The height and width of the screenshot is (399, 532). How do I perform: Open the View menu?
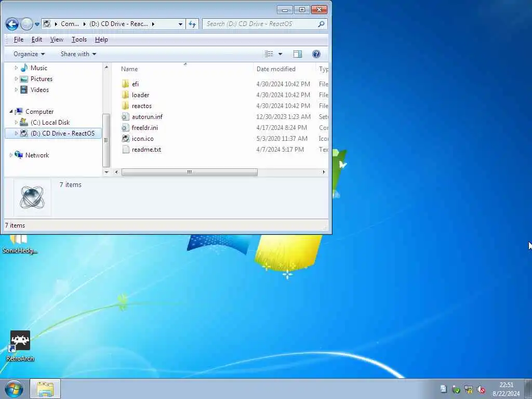[57, 39]
